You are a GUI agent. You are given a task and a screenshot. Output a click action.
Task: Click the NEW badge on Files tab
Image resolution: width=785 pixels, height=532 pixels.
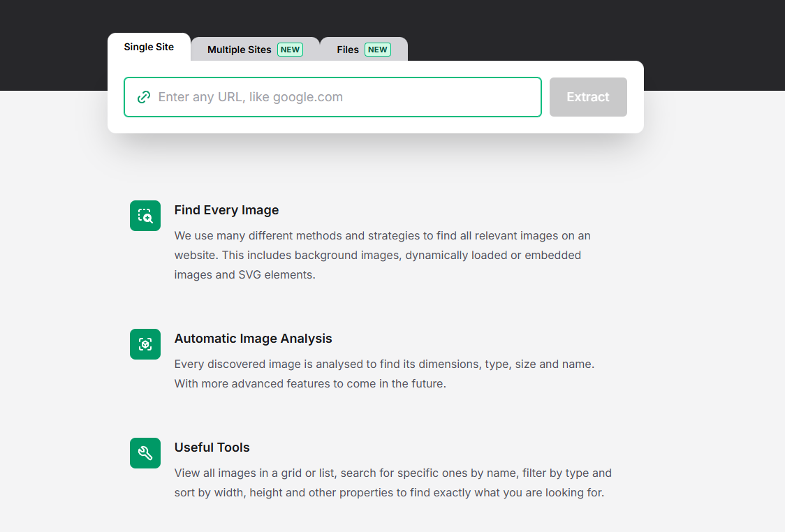377,50
